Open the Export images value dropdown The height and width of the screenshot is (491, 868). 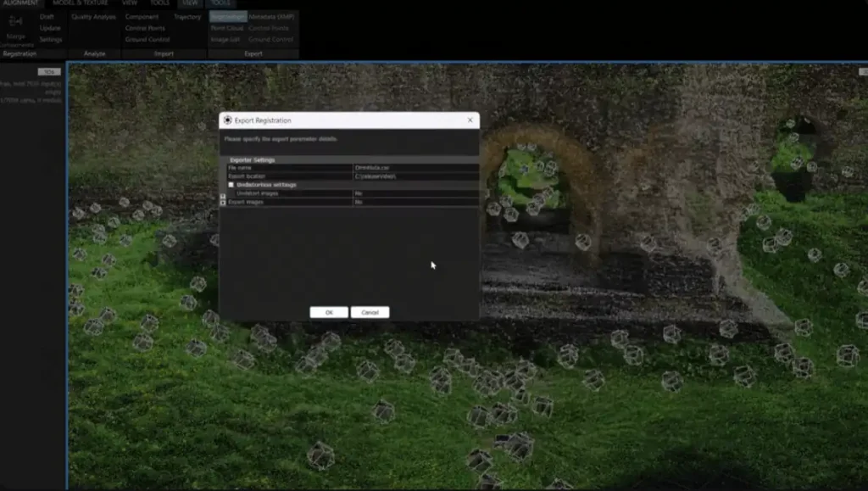[415, 203]
